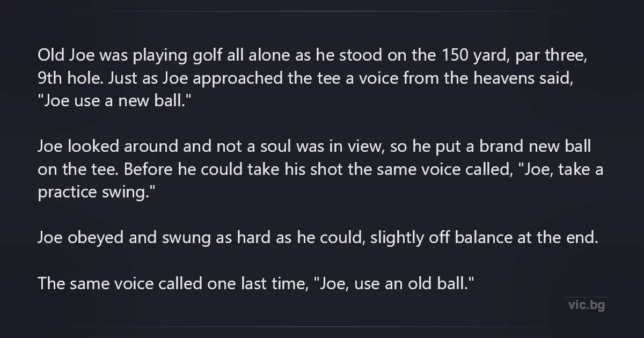
Task: Click the vic.bg watermark link
Action: point(586,305)
